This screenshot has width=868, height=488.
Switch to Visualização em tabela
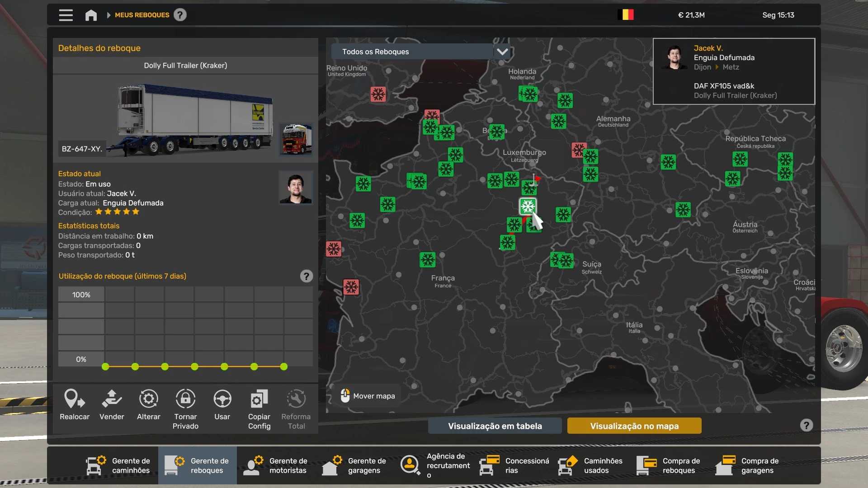pyautogui.click(x=495, y=426)
